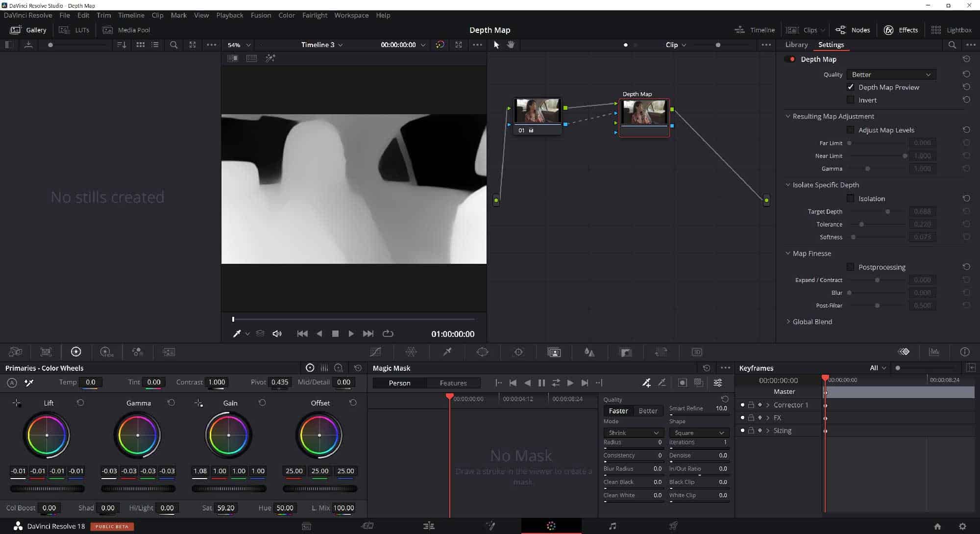Enable the Isolation checkbox
Image resolution: width=980 pixels, height=534 pixels.
(x=851, y=199)
